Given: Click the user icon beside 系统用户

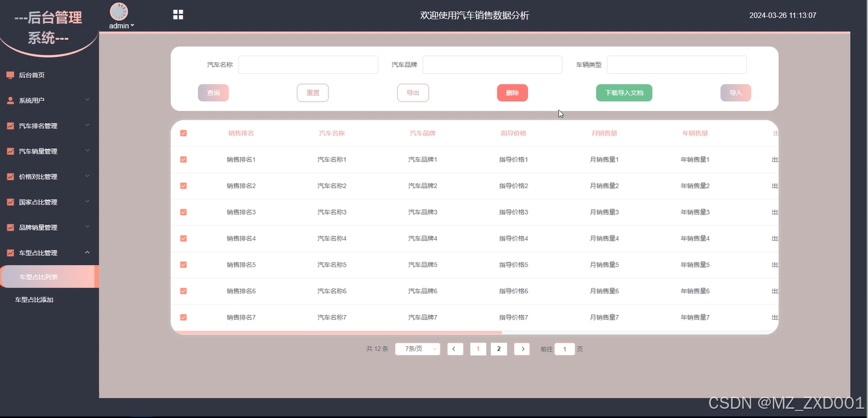Looking at the screenshot, I should coord(10,100).
